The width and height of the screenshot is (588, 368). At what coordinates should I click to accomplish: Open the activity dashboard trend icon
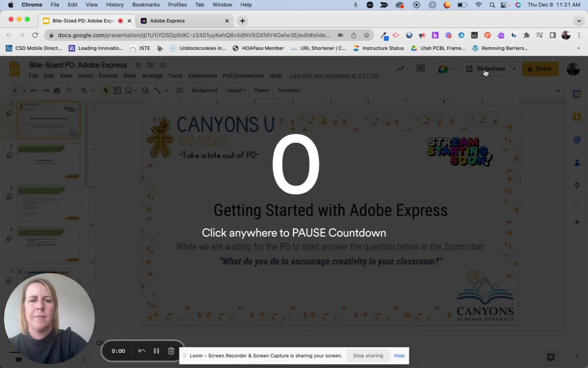pyautogui.click(x=400, y=68)
